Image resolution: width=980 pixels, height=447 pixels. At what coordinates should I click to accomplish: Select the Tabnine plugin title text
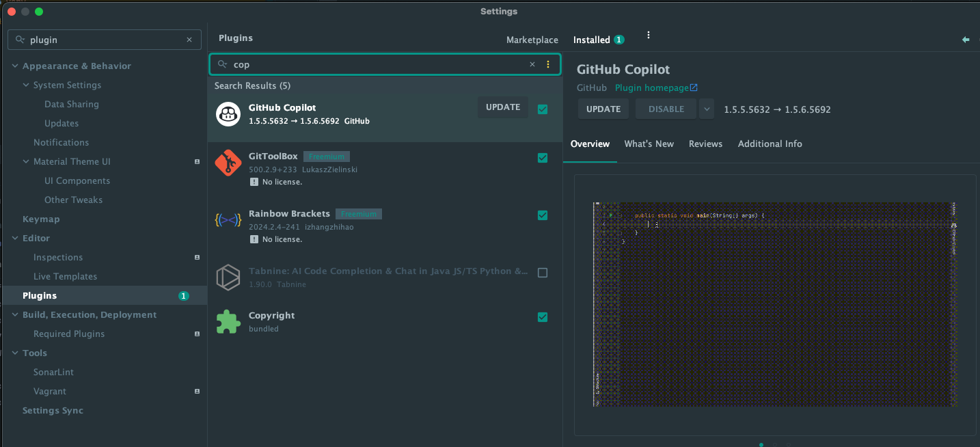(x=388, y=271)
